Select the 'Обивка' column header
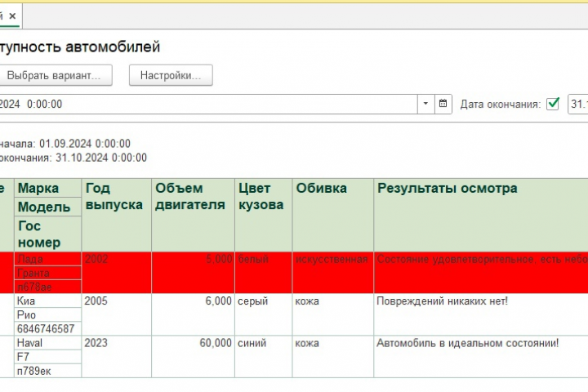The image size is (588, 392). tap(333, 215)
